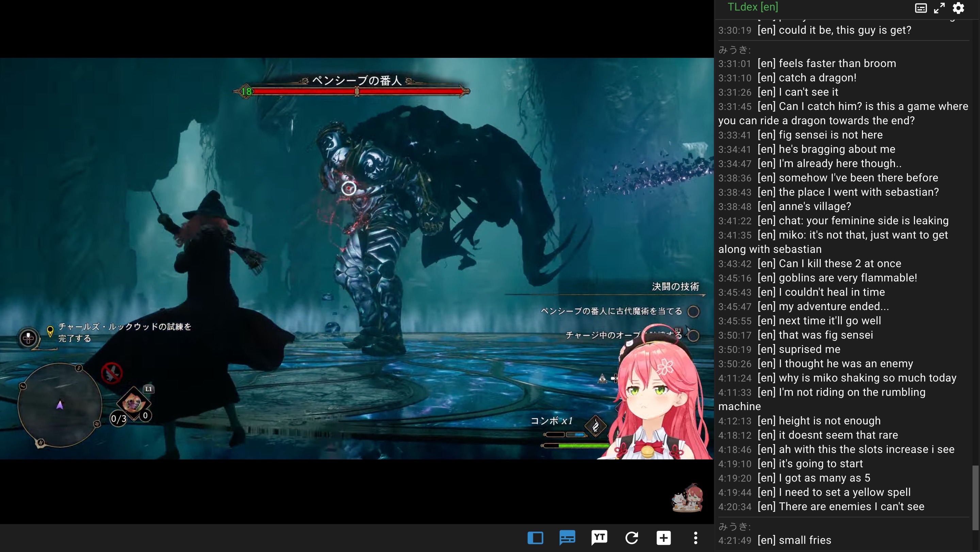Click the D-pad quest tracker icon

pyautogui.click(x=28, y=338)
